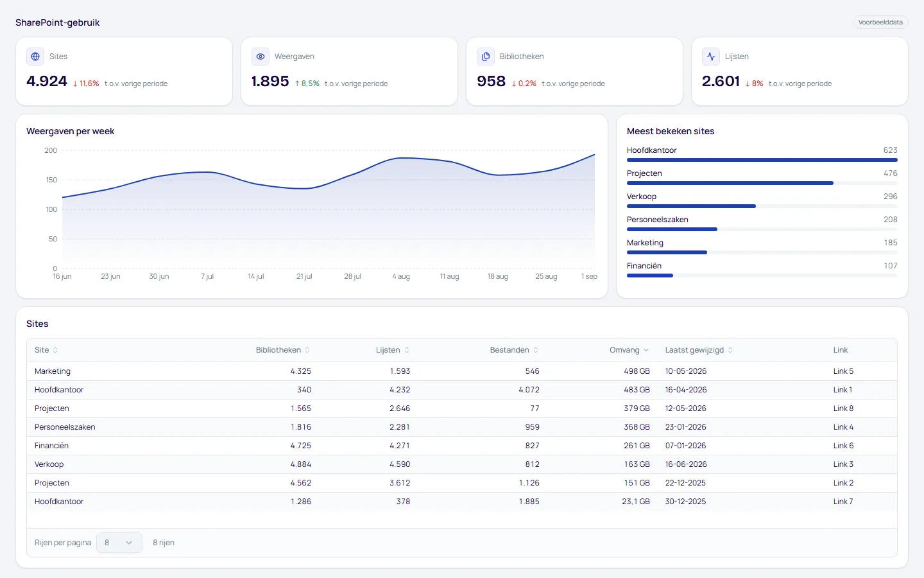Screen dimensions: 924x578
Task: Click the globe icon on Sites card
Action: (35, 57)
